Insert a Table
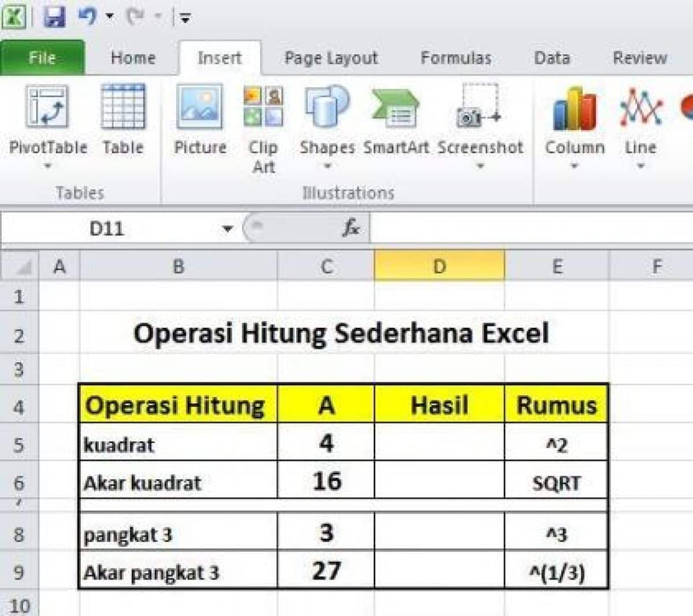Image resolution: width=693 pixels, height=616 pixels. point(123,120)
